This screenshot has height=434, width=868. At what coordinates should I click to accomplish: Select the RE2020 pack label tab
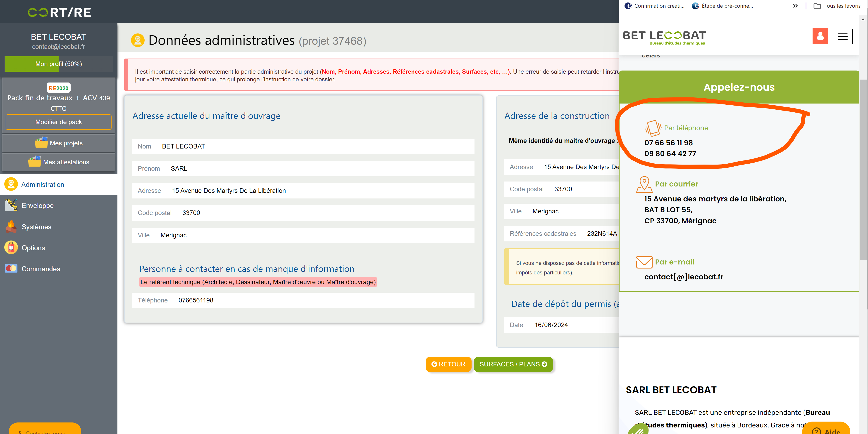point(58,87)
